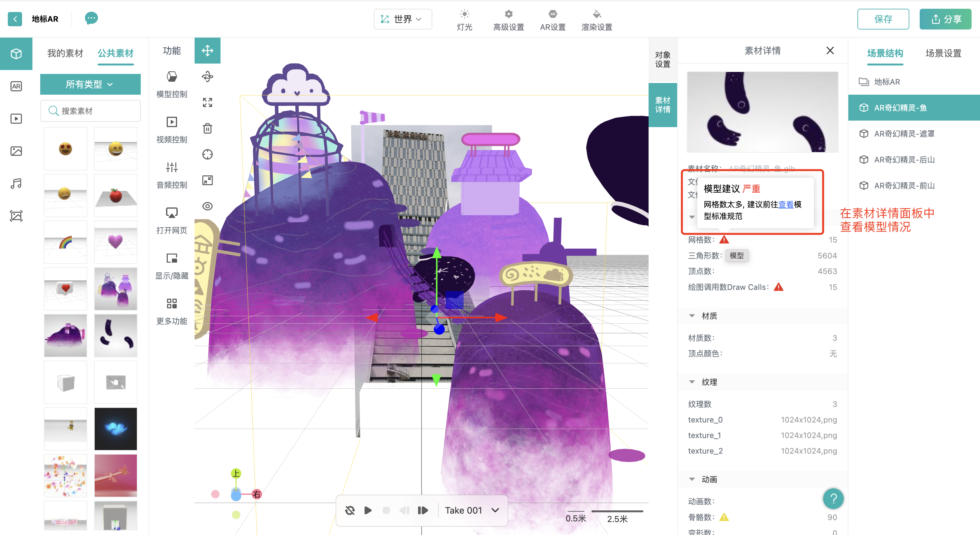The width and height of the screenshot is (980, 535).
Task: Click the 保存 button
Action: pyautogui.click(x=883, y=19)
